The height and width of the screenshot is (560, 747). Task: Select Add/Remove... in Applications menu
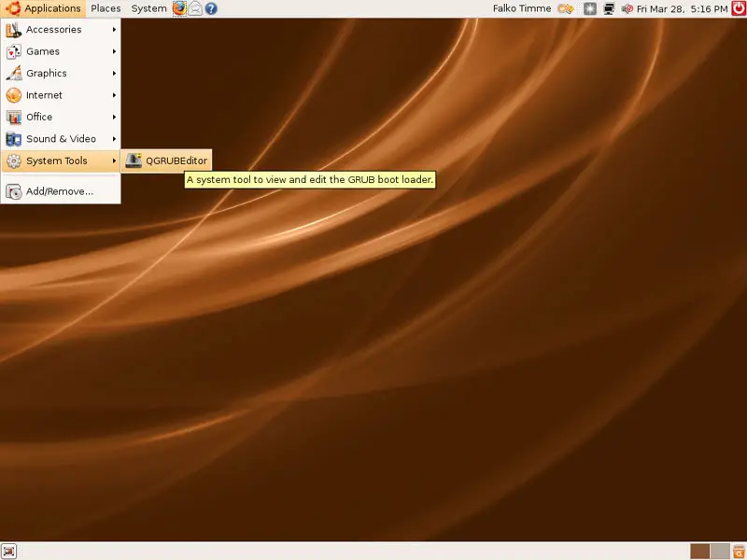tap(60, 191)
